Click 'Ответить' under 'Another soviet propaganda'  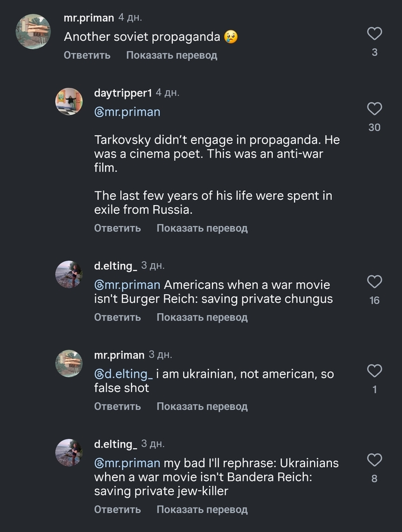click(87, 55)
